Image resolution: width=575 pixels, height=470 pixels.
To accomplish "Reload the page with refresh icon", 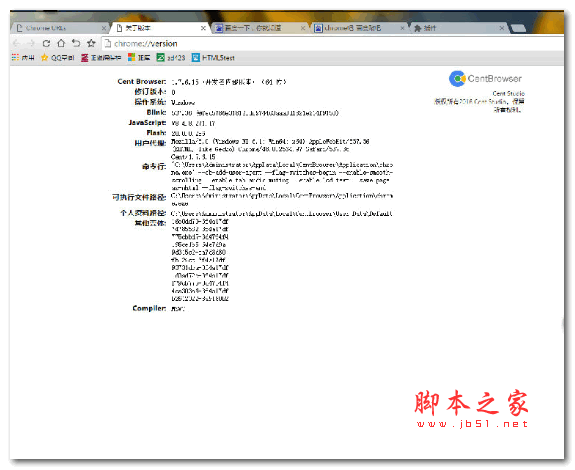I will tap(46, 43).
